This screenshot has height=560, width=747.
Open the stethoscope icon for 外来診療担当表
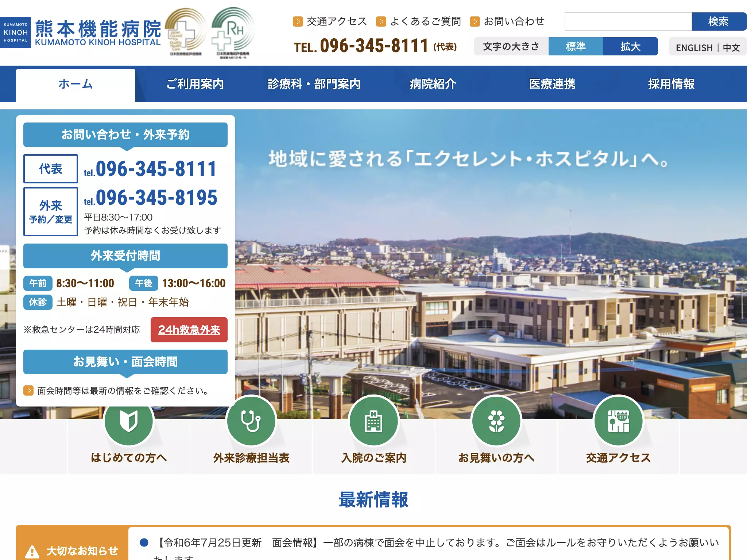251,420
